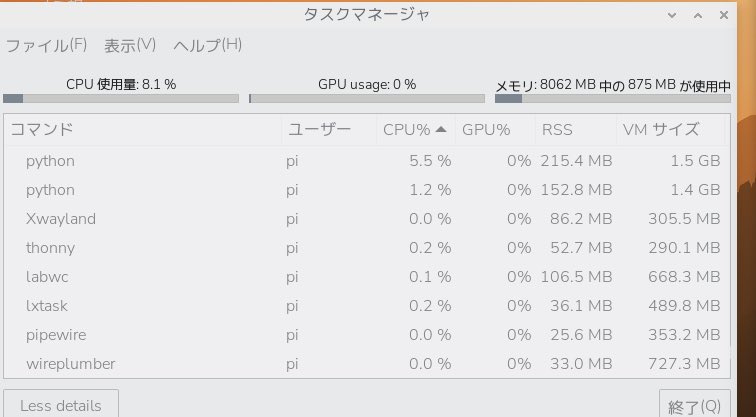Click the 668.3 MB VM size value
The height and width of the screenshot is (417, 756).
coord(684,277)
